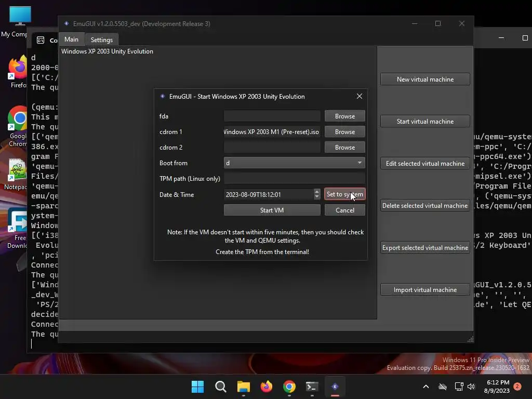Viewport: 532px width, 399px height.
Task: Minimize the command prompt window
Action: pyautogui.click(x=501, y=37)
